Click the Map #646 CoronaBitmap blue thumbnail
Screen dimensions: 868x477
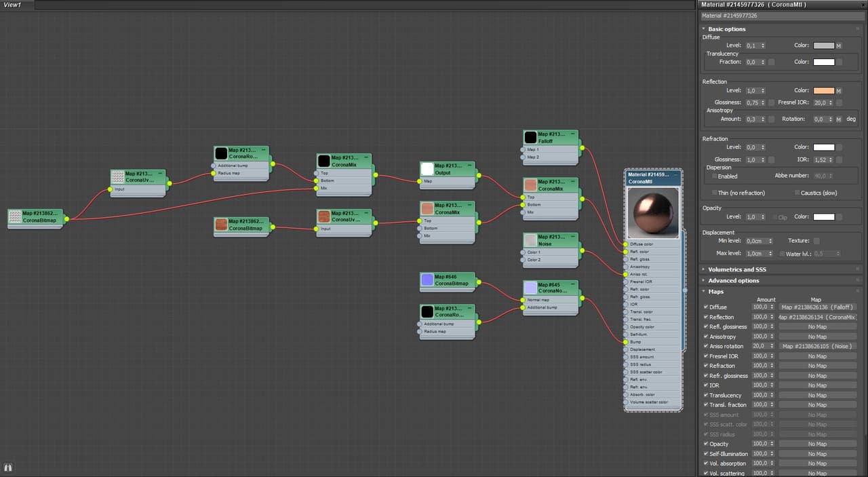click(427, 280)
